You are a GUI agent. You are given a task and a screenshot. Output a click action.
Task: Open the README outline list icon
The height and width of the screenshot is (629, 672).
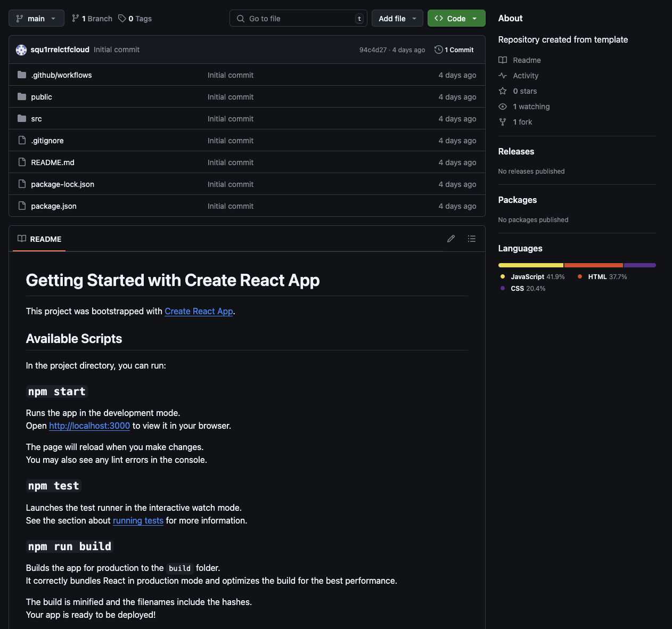472,239
